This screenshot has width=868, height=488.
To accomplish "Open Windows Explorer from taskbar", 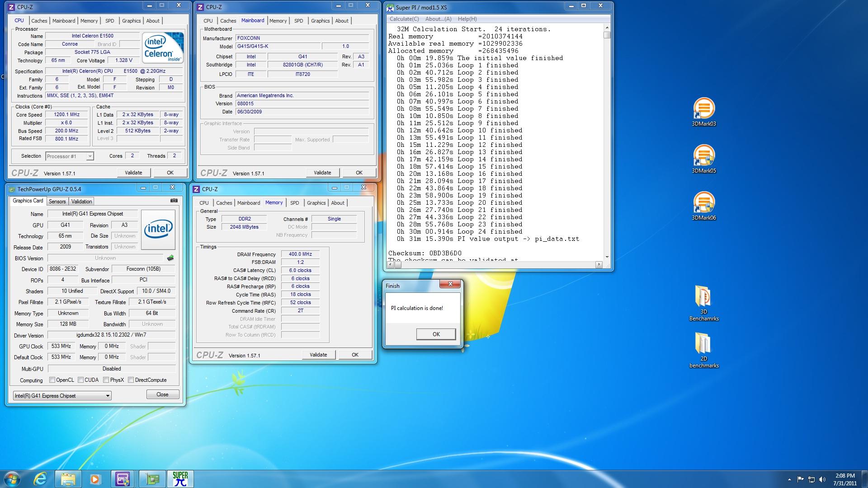I will pos(68,479).
